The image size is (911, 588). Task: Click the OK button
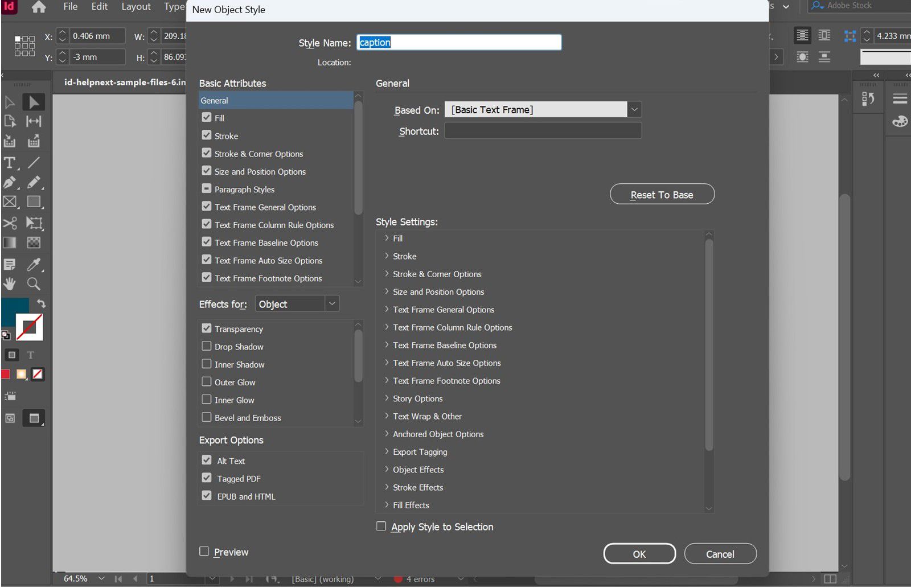coord(639,554)
